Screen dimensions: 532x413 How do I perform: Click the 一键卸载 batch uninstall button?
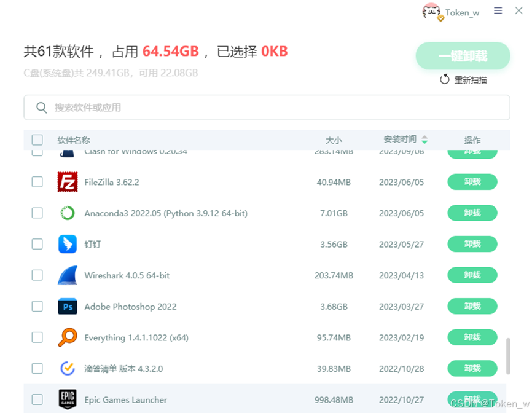(x=463, y=56)
